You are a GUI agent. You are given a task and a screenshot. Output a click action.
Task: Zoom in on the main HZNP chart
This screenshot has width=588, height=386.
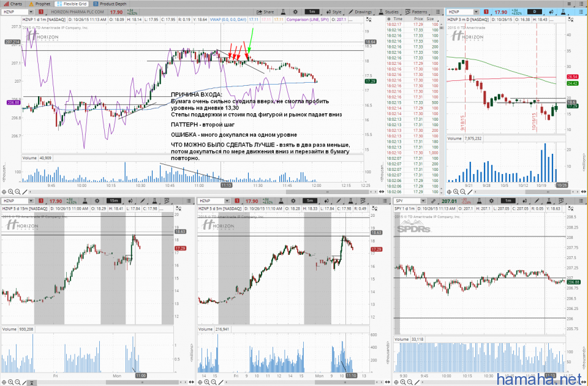11,192
